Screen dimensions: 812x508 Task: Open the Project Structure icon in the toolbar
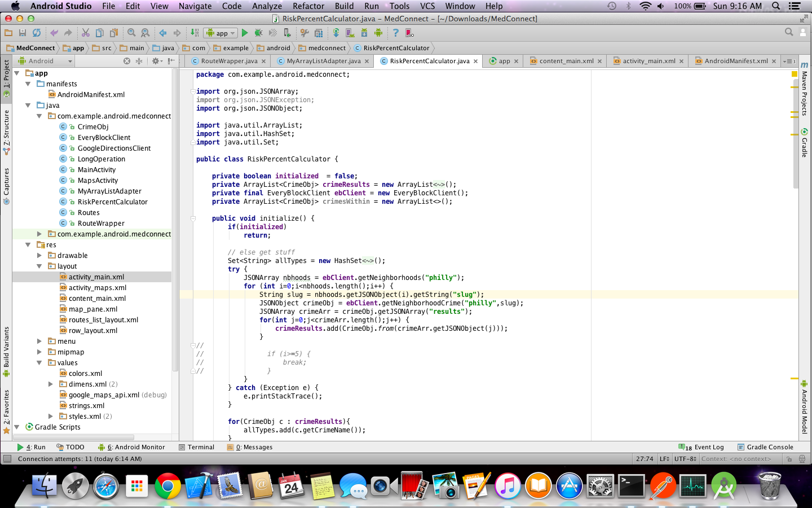click(319, 33)
